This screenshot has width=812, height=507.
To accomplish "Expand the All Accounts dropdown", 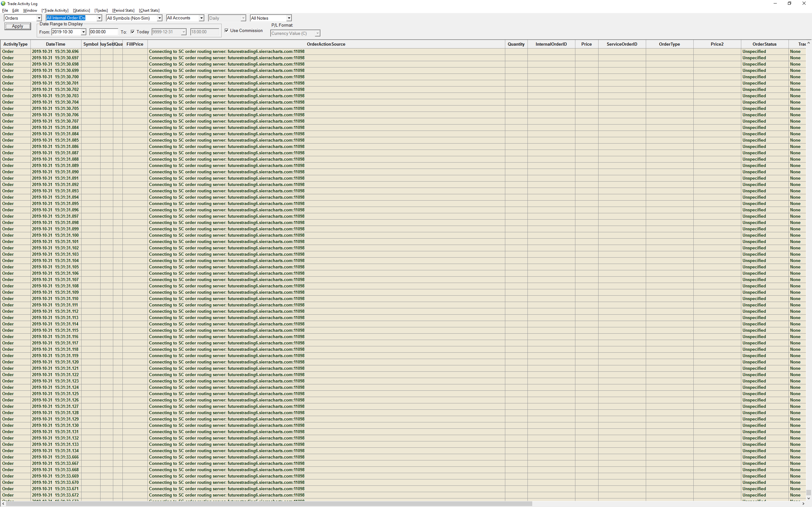I will click(201, 18).
